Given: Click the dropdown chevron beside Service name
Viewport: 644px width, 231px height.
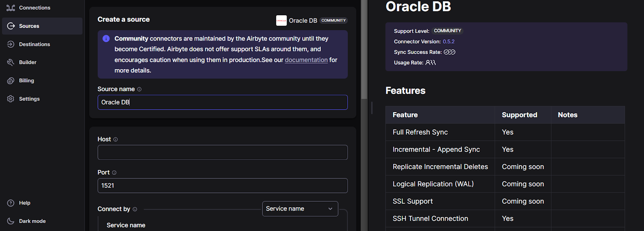Looking at the screenshot, I should point(330,209).
